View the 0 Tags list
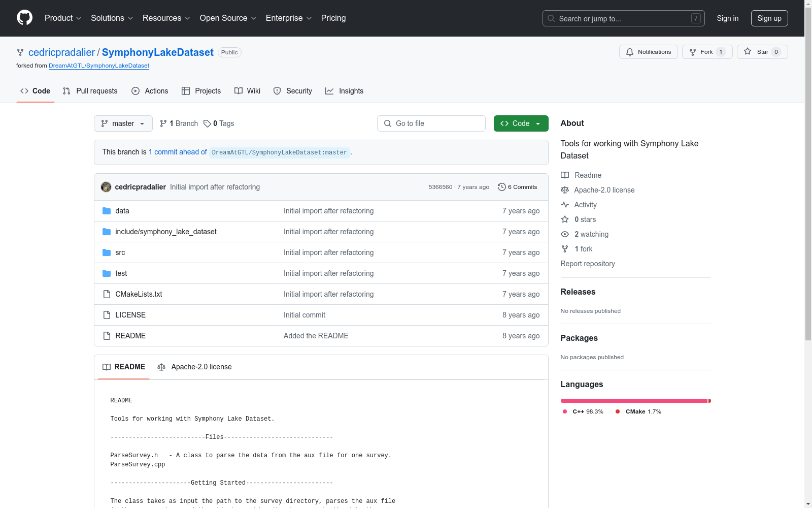Image resolution: width=812 pixels, height=508 pixels. point(219,123)
